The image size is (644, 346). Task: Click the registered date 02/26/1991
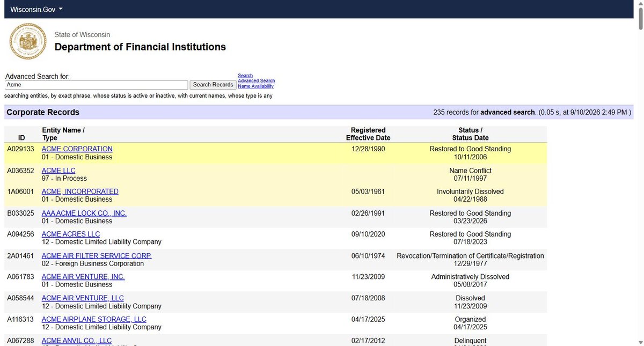click(x=368, y=213)
